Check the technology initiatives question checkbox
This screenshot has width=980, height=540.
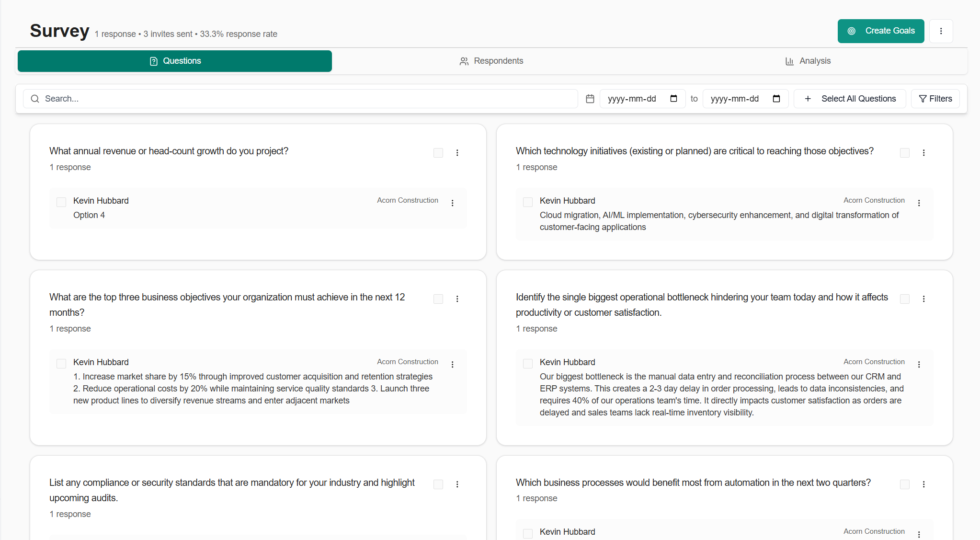point(904,152)
